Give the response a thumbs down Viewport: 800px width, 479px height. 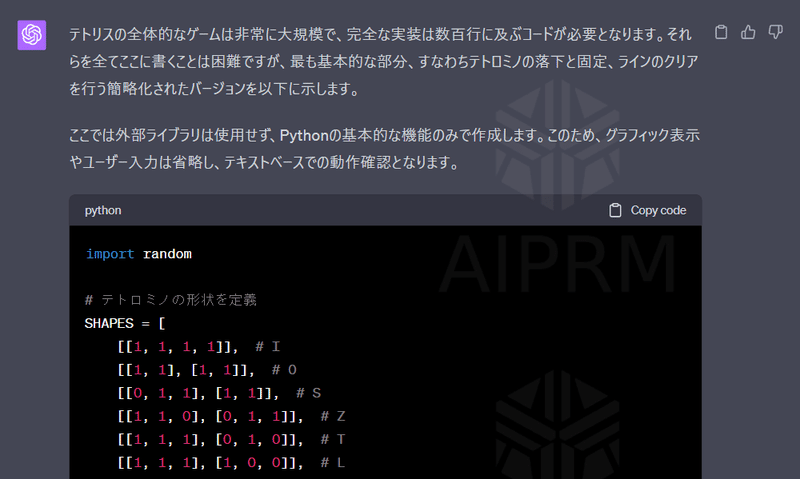[x=776, y=32]
